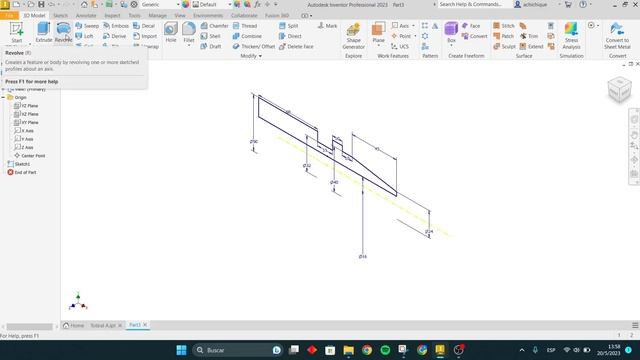640x360 pixels.
Task: Choose the Loft feature tool
Action: (84, 36)
